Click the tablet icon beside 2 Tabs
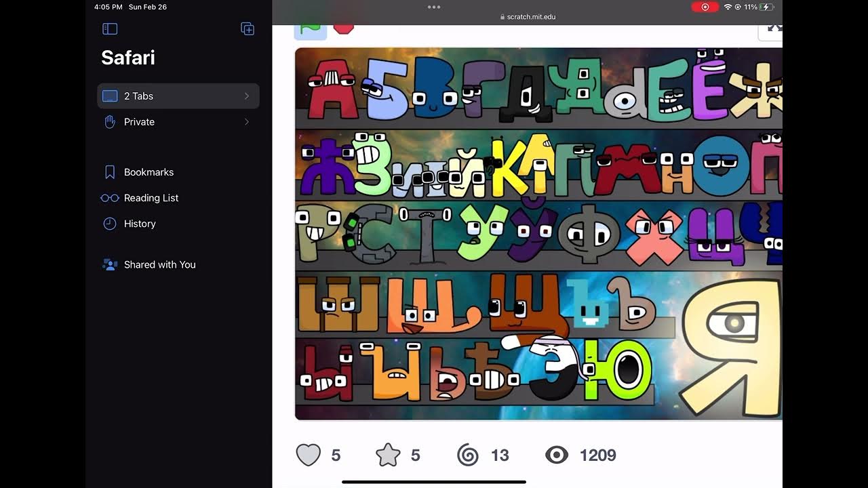Viewport: 868px width, 488px height. point(110,96)
